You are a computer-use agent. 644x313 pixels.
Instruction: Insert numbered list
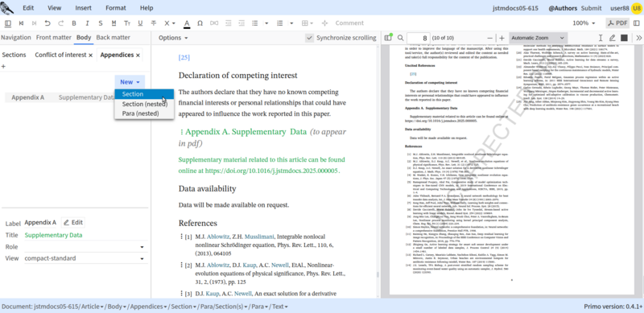coord(280,23)
